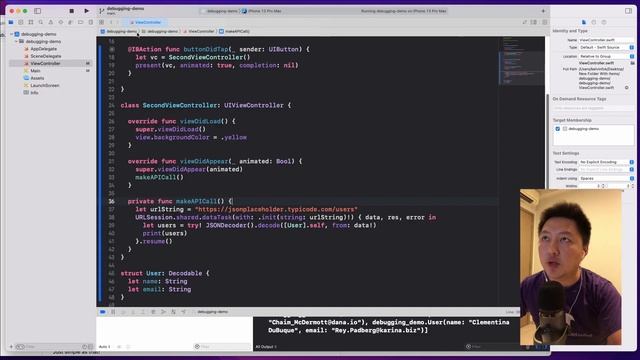Pause program execution in the debug bar
This screenshot has height=360, width=640.
coord(113,312)
